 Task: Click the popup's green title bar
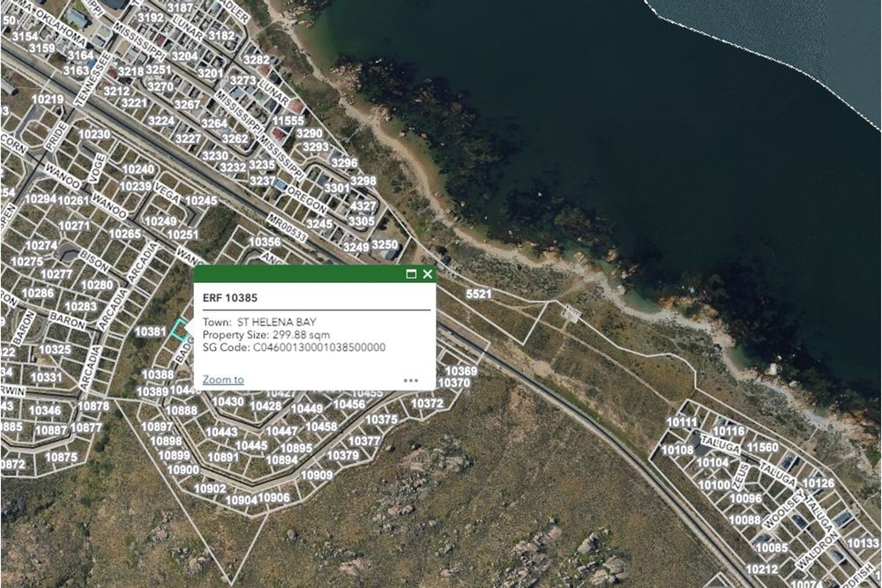tap(300, 274)
